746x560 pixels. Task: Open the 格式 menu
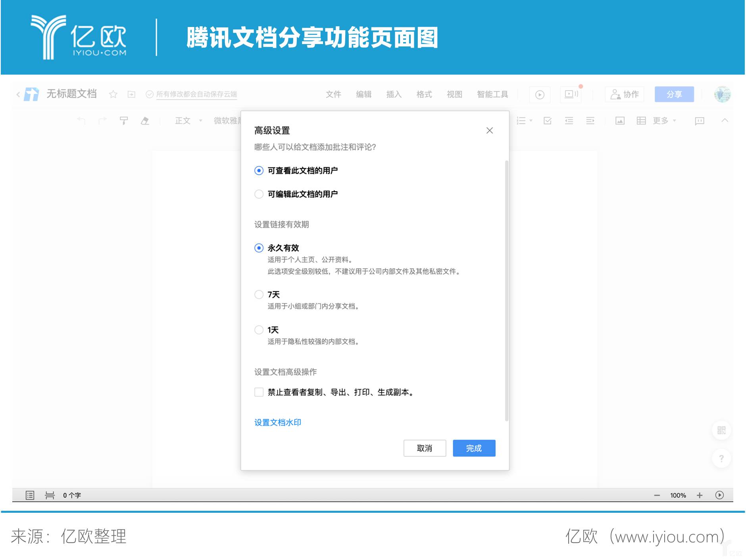424,94
